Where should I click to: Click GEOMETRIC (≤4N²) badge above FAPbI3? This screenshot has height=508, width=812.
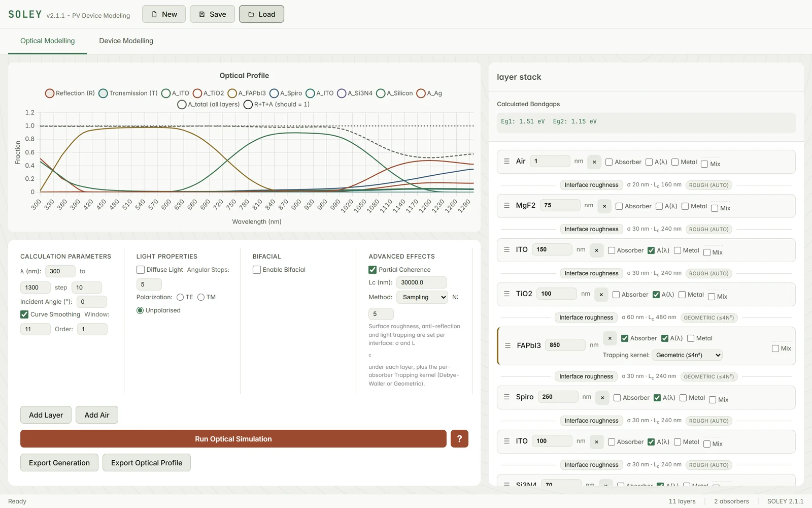(708, 317)
